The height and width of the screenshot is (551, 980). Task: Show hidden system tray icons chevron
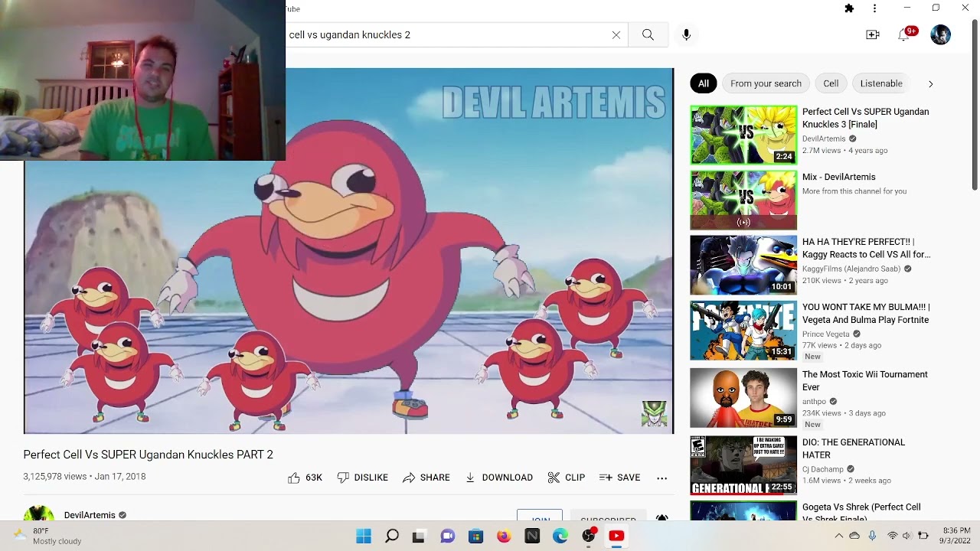[x=838, y=536]
